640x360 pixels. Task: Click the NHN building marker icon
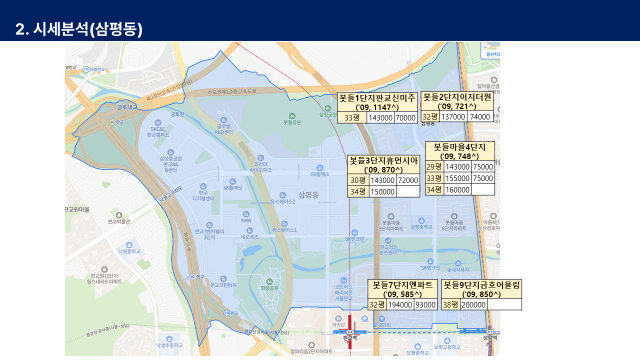pyautogui.click(x=246, y=214)
